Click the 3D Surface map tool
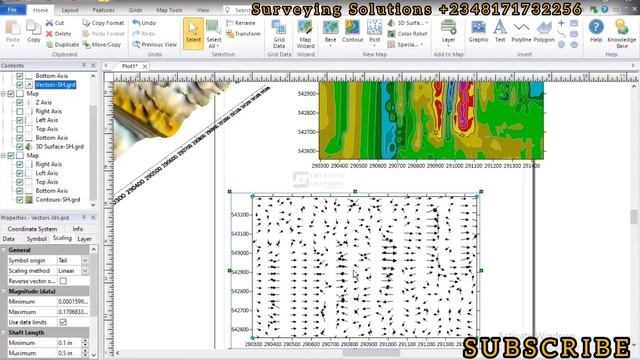The width and height of the screenshot is (640, 360). click(x=408, y=23)
